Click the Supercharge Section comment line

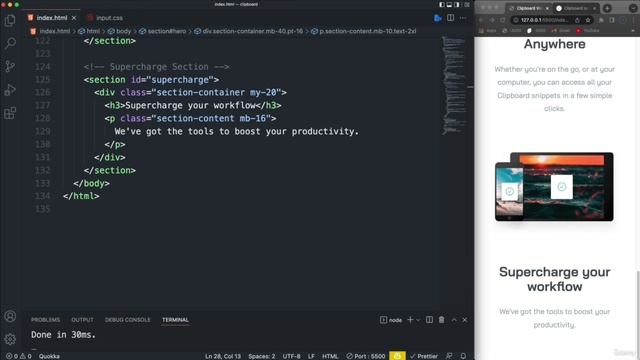click(156, 67)
